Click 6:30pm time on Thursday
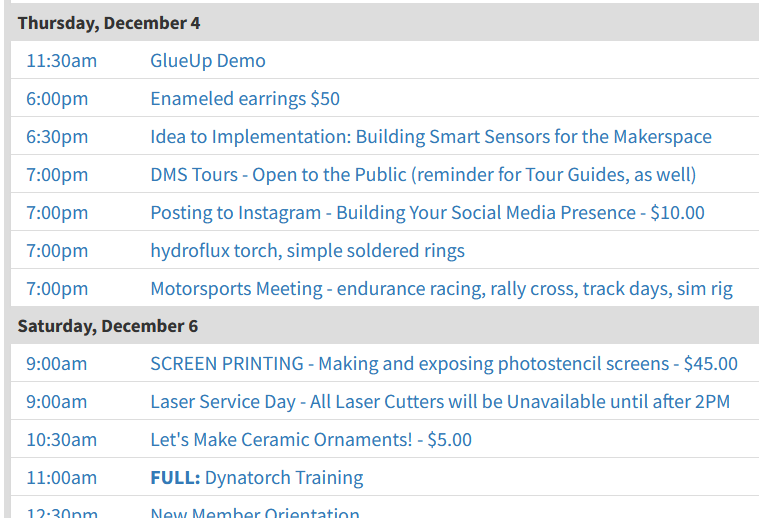The image size is (759, 518). click(57, 137)
